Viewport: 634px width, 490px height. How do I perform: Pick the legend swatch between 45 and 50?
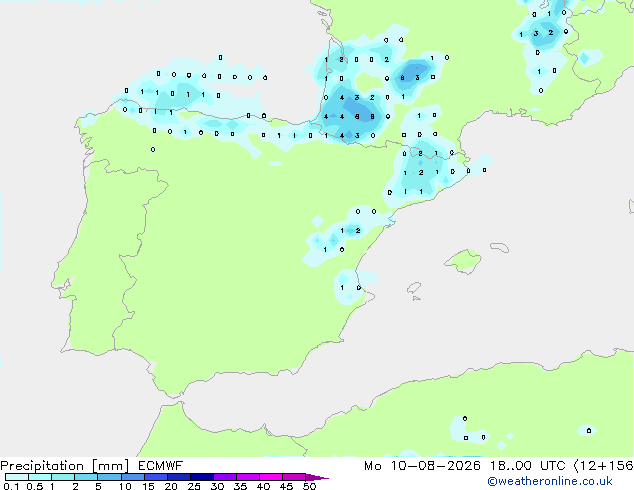click(294, 477)
